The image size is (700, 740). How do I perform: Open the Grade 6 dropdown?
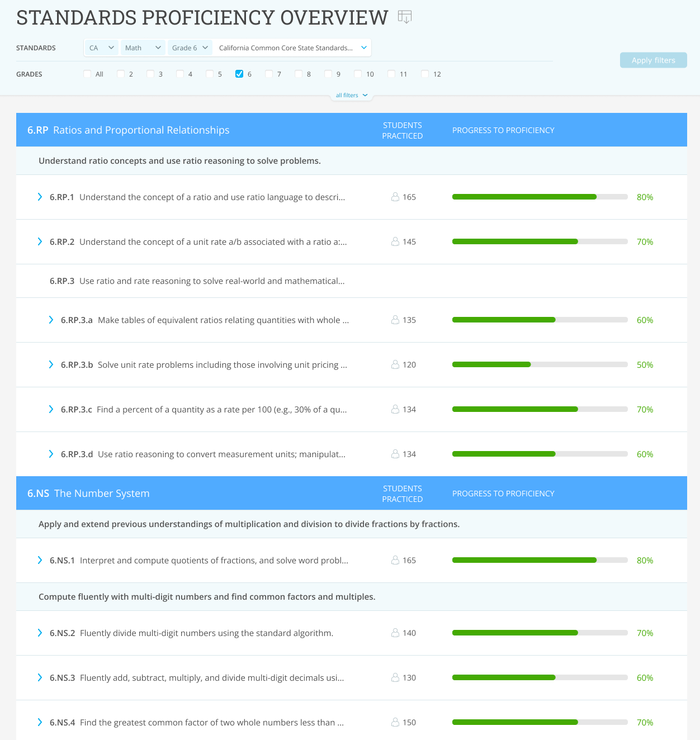pos(190,48)
